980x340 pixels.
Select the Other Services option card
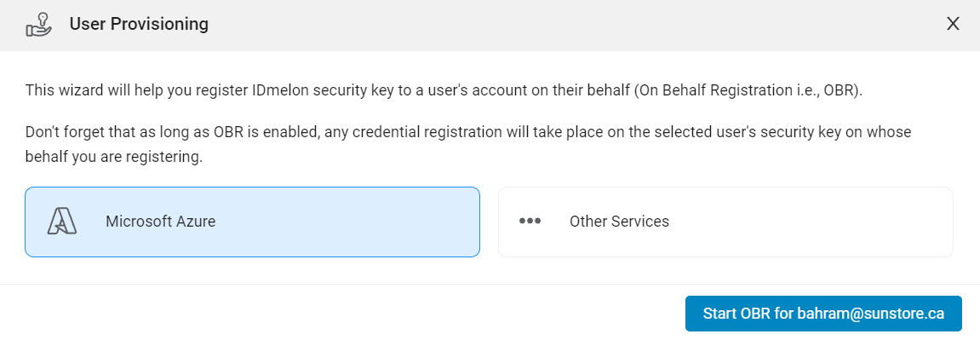725,222
